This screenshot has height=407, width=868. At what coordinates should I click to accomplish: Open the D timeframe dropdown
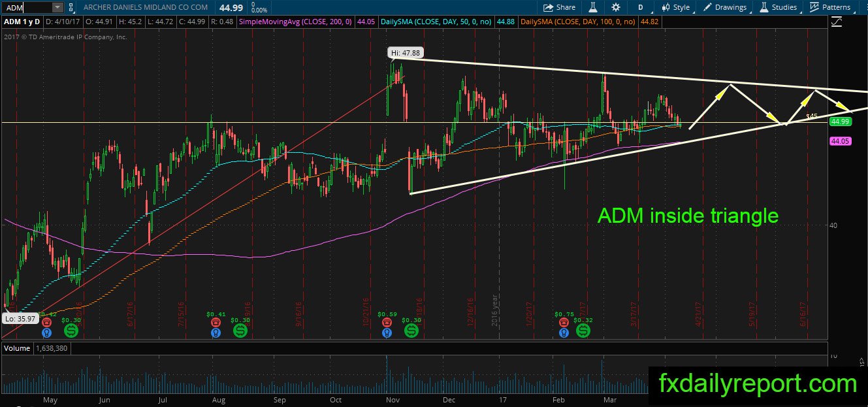pos(641,7)
